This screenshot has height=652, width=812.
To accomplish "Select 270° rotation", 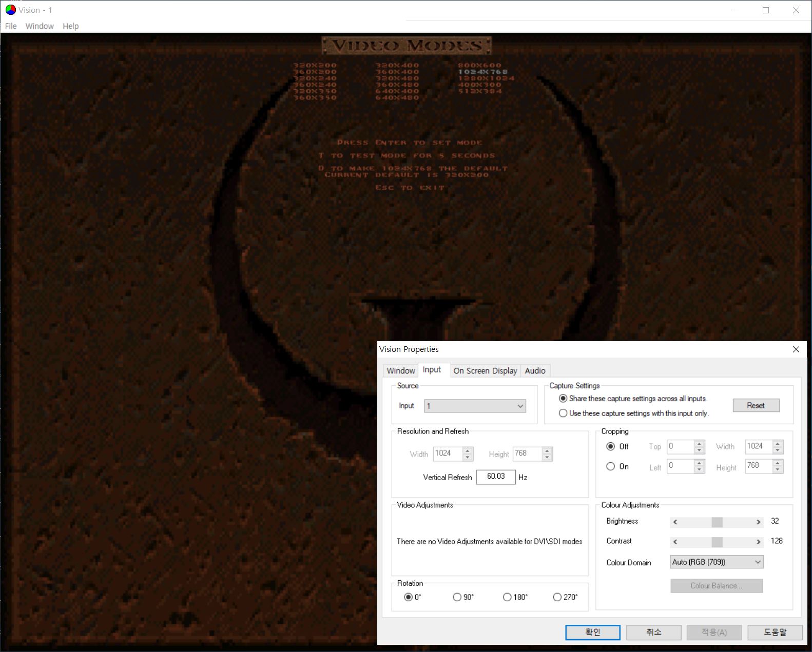I will 565,597.
